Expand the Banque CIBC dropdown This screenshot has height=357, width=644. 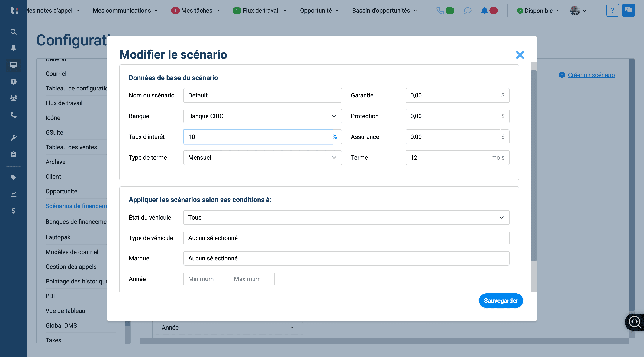[262, 116]
